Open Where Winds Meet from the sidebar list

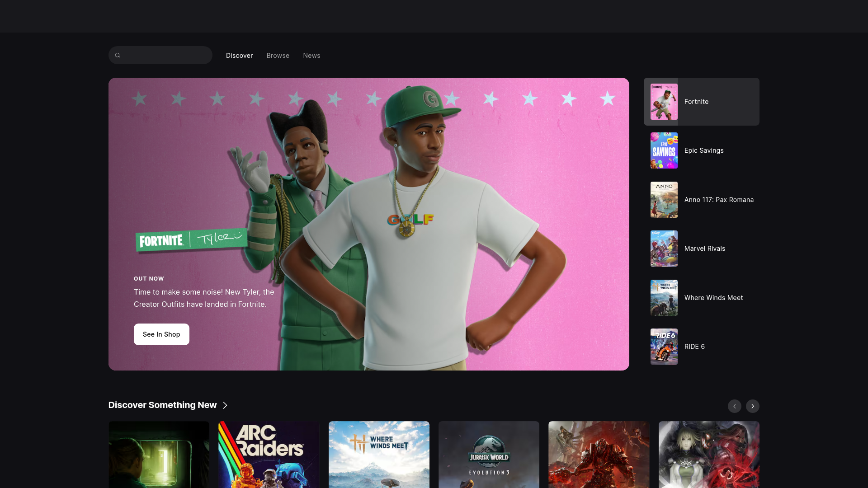point(664,297)
